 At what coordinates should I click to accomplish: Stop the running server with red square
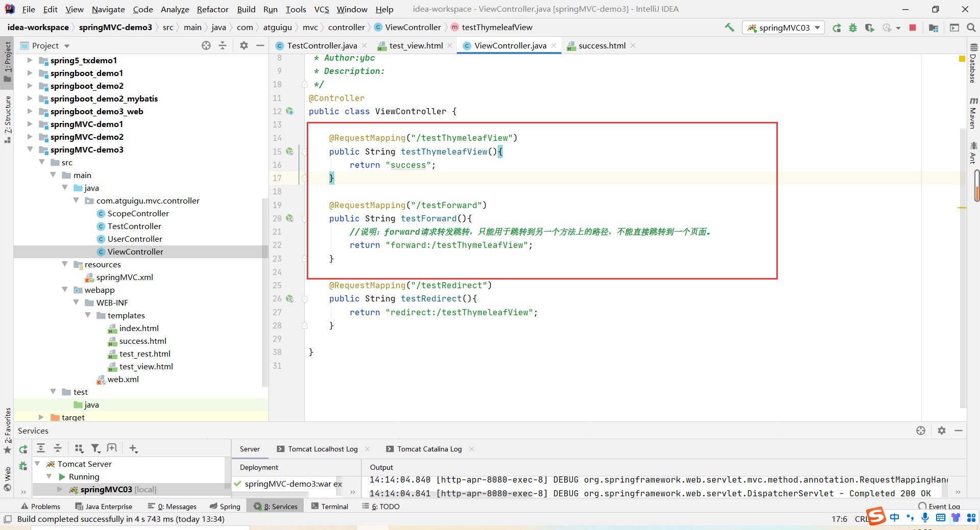[913, 28]
